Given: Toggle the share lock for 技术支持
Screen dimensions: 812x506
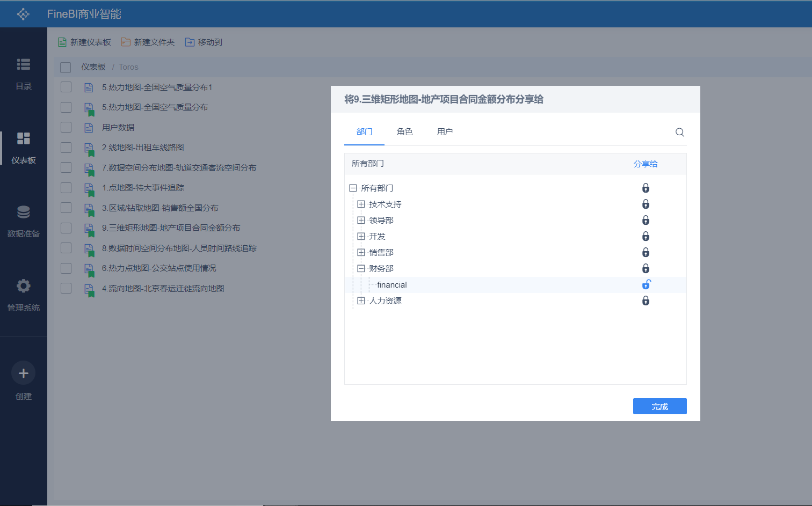Looking at the screenshot, I should click(x=646, y=204).
